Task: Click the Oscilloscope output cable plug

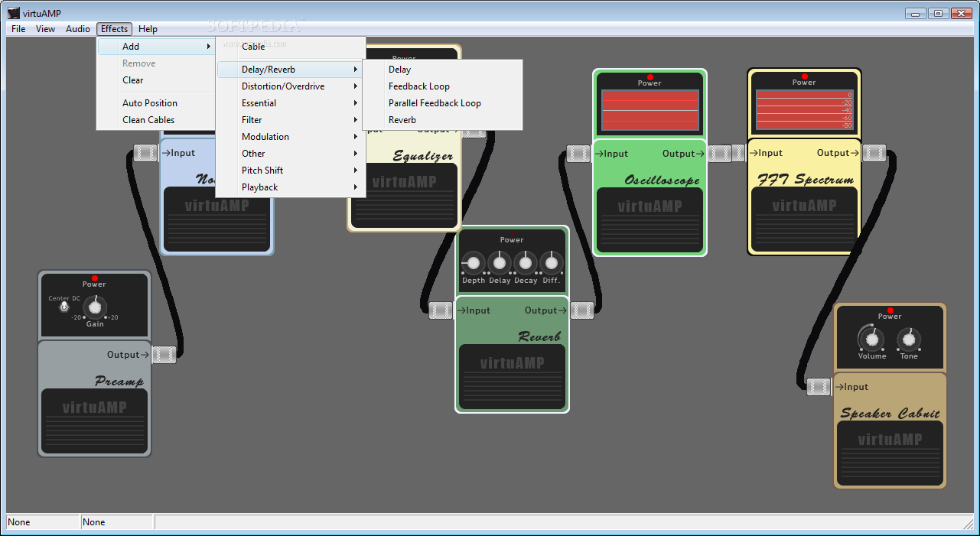Action: click(719, 154)
